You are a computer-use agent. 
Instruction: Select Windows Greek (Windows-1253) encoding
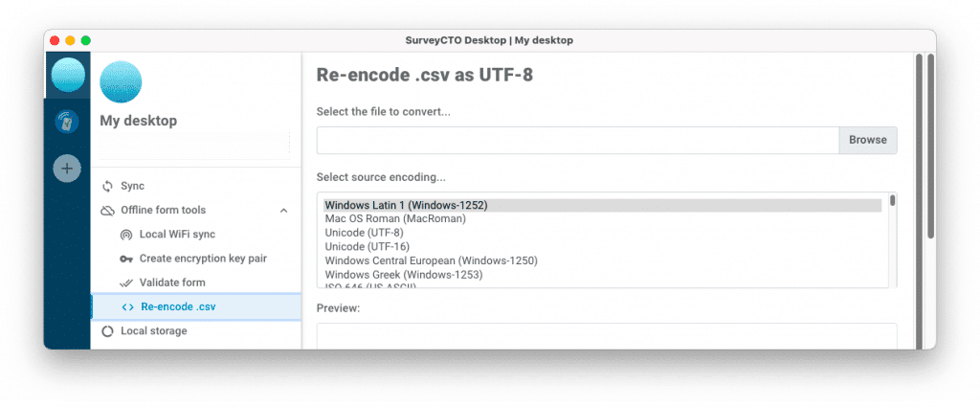click(x=404, y=274)
